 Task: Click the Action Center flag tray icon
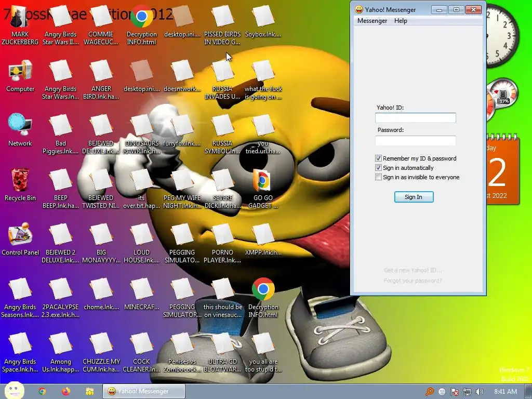coord(454,392)
